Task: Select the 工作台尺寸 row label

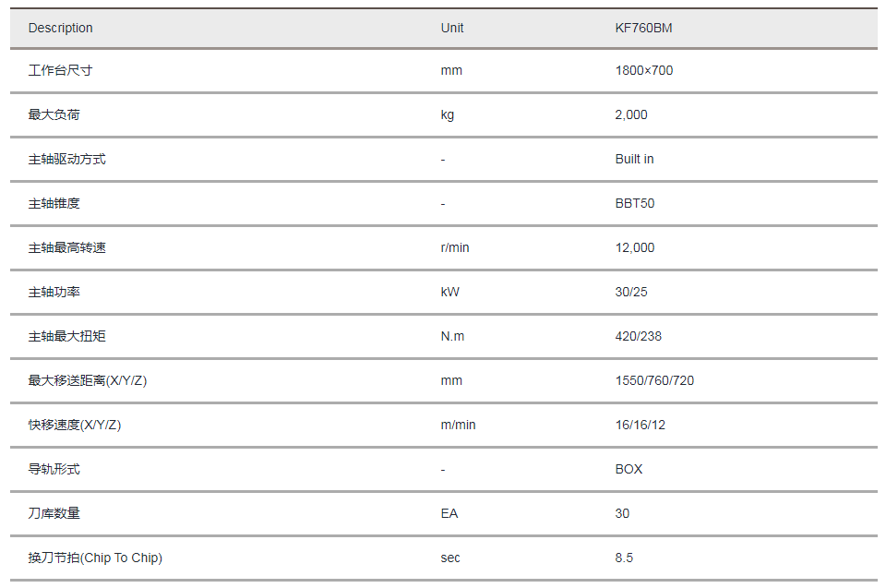Action: pyautogui.click(x=61, y=70)
